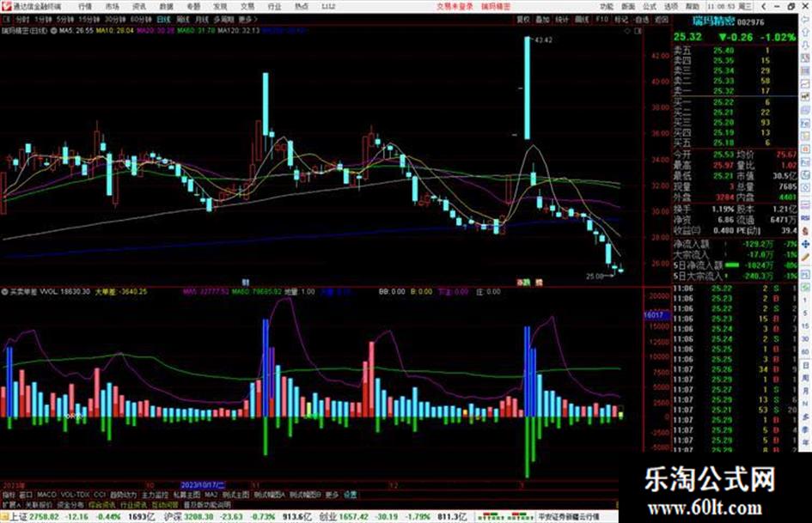Viewport: 812px width, 523px height.
Task: Click the blue cross move icon in right sidebar
Action: point(805,244)
